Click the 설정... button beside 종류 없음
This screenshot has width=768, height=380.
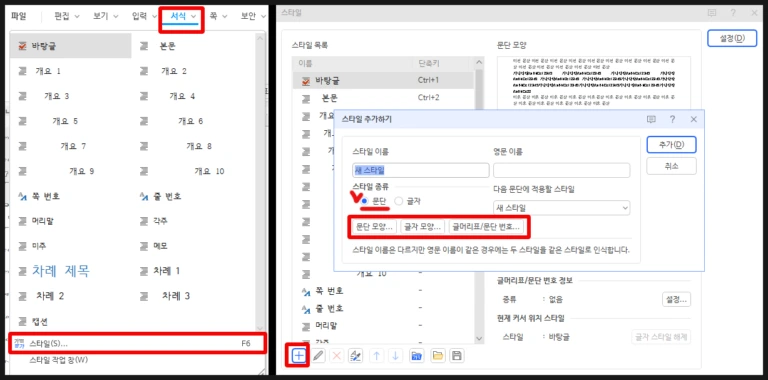point(676,299)
